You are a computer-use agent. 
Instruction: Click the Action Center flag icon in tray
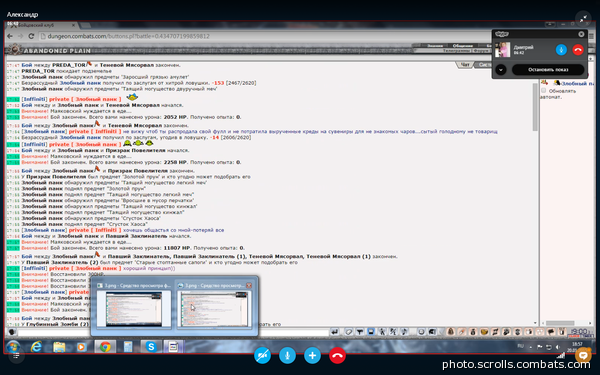pos(540,347)
